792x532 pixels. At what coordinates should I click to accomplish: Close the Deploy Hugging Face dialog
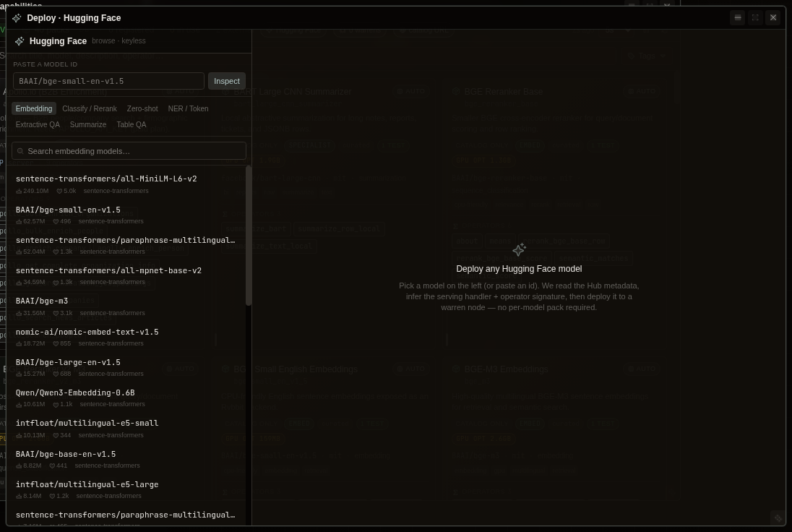772,17
